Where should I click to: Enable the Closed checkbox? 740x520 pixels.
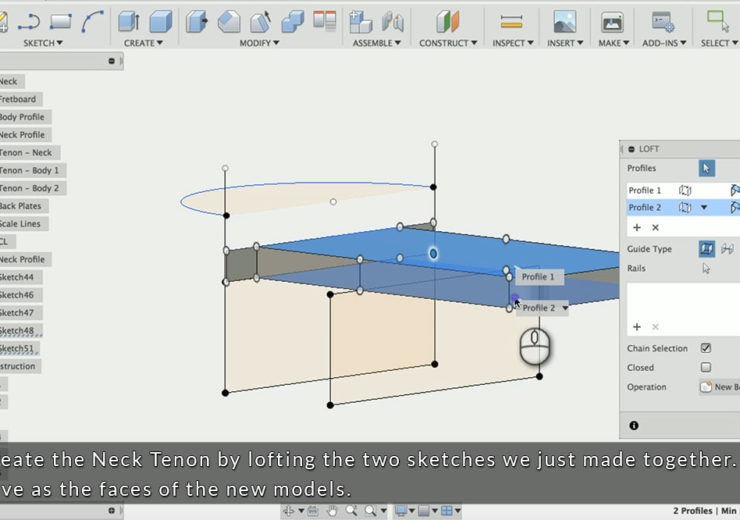pos(706,367)
